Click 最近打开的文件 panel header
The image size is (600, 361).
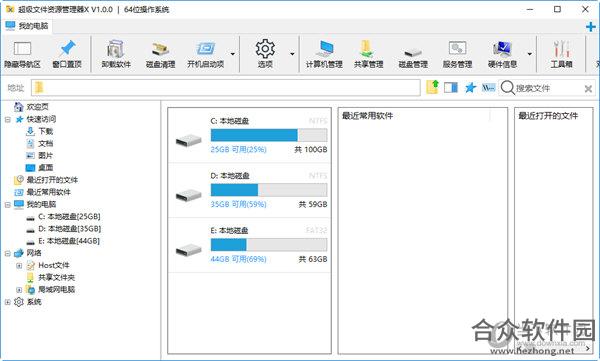point(548,116)
